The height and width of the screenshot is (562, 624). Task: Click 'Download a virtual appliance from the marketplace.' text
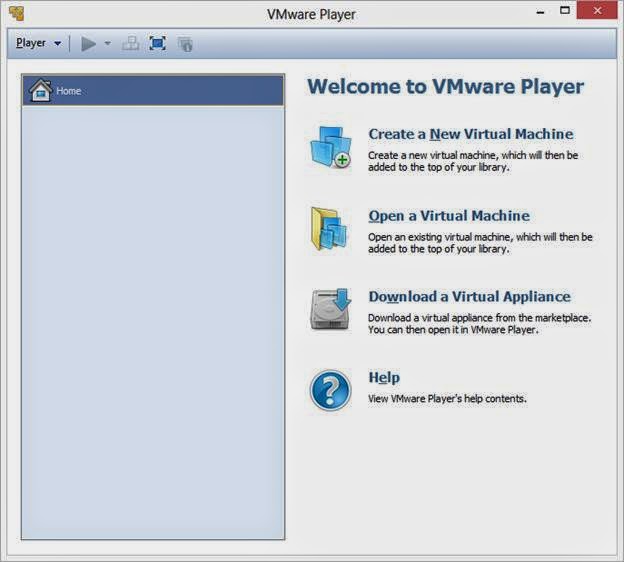(x=480, y=318)
